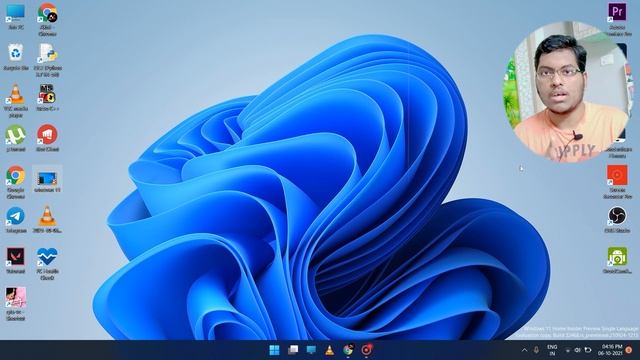Select the PC Health Check desktop shortcut

point(47,264)
